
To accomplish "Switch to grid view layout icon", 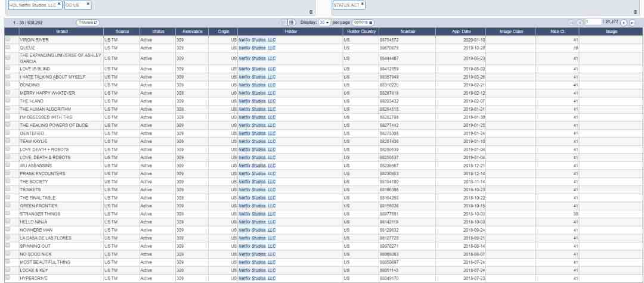I will coord(291,23).
